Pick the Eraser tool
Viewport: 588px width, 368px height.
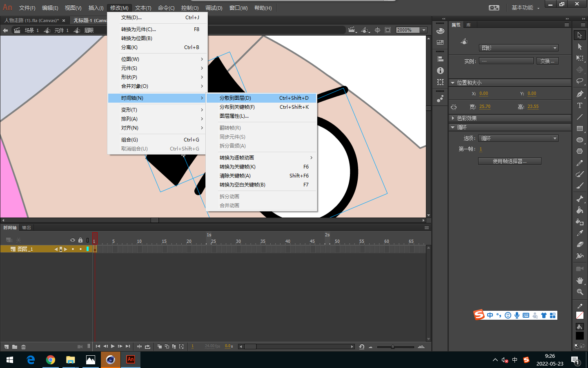(579, 245)
